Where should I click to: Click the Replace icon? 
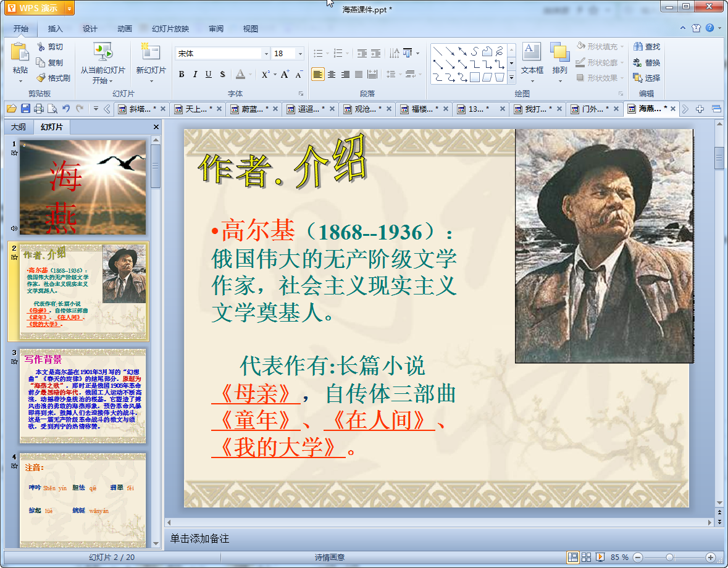tap(638, 62)
